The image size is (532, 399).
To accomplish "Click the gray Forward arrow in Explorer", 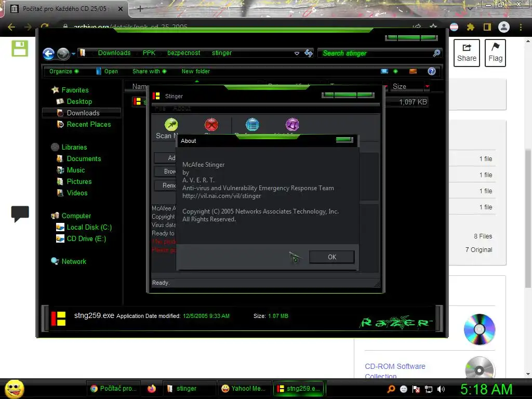I will [x=63, y=54].
